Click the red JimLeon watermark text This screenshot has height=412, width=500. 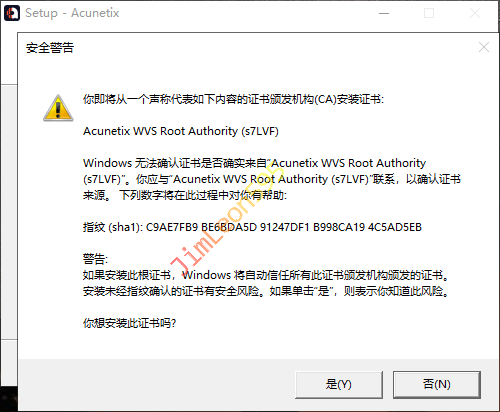227,222
